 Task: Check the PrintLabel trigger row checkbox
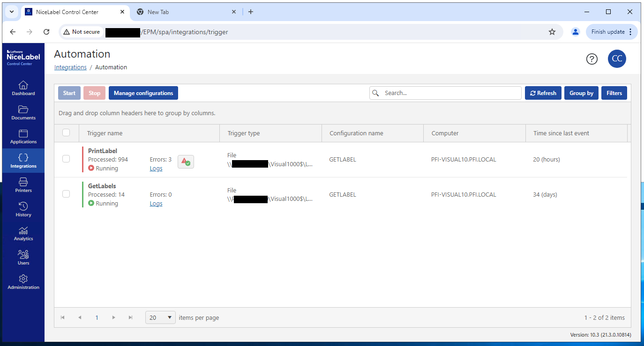66,159
